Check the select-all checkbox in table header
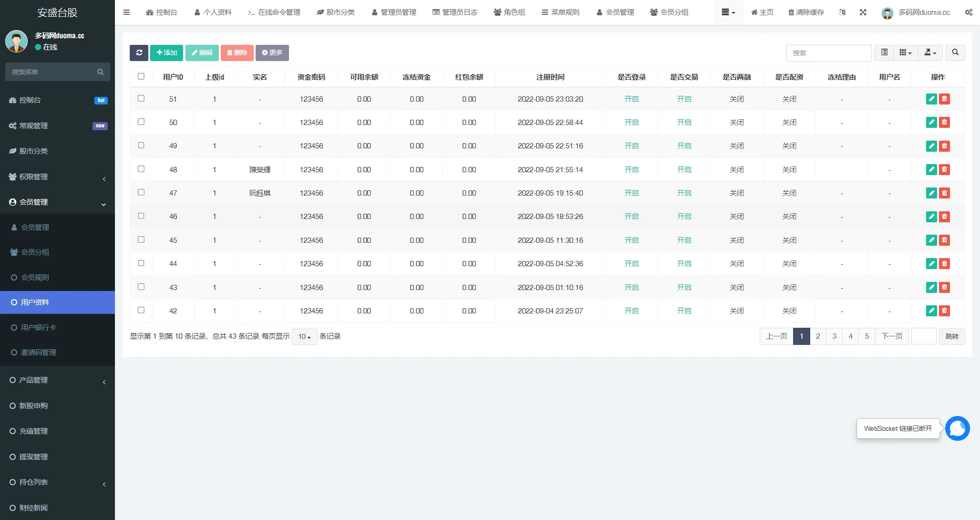Viewport: 980px width, 520px height. (141, 76)
